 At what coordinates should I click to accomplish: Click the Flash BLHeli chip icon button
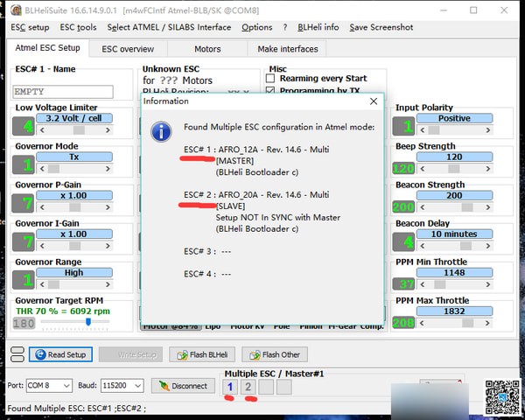pos(202,354)
